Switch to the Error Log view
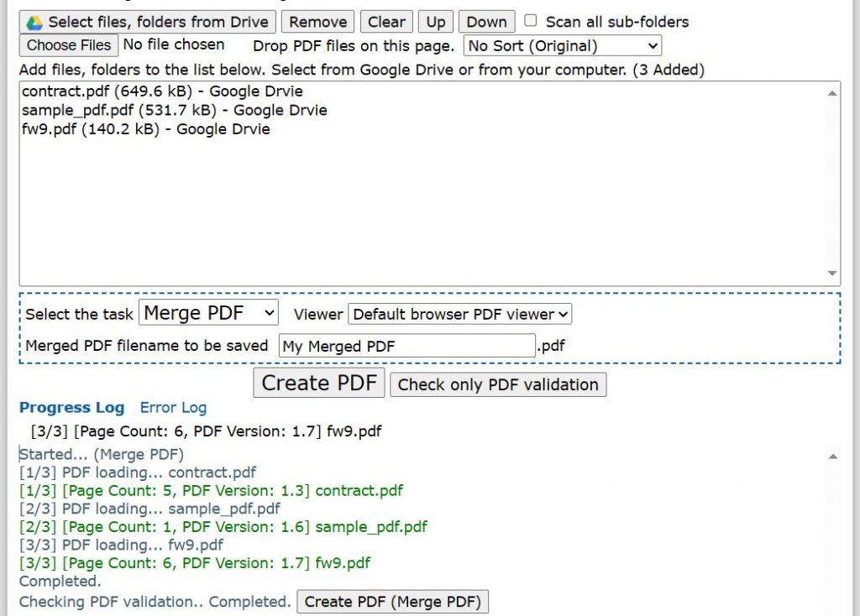This screenshot has height=616, width=860. (x=173, y=407)
